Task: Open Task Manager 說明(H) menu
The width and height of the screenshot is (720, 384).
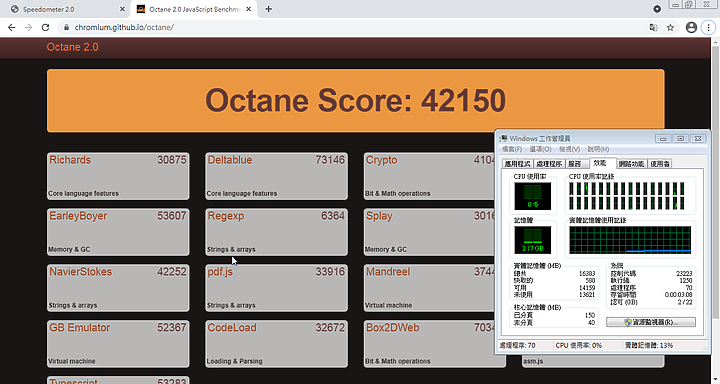Action: tap(598, 149)
